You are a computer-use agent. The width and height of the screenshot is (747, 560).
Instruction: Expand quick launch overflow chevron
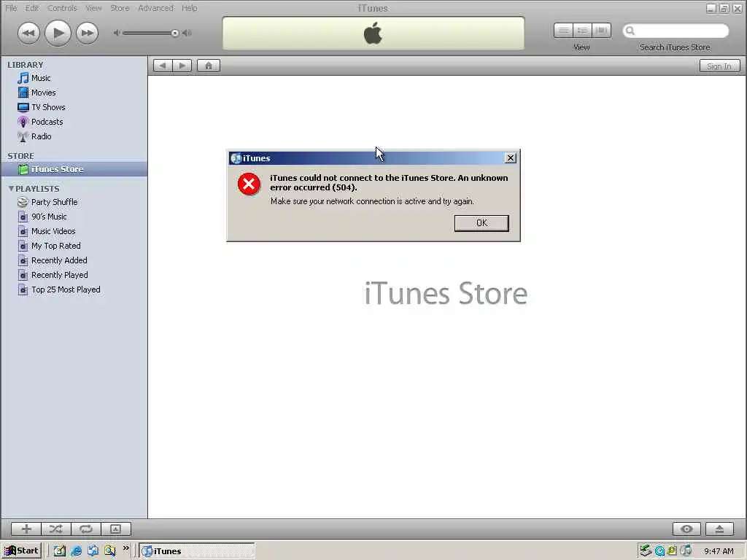click(125, 548)
